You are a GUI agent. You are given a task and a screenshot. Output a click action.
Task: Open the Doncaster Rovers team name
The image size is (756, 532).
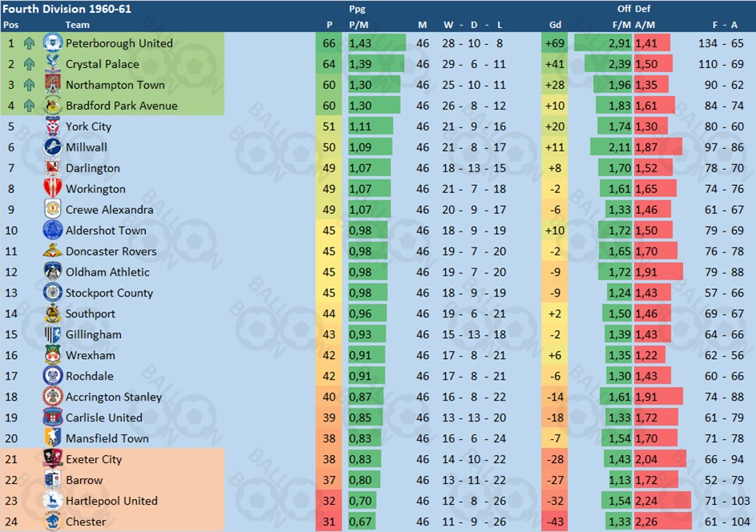[x=111, y=251]
